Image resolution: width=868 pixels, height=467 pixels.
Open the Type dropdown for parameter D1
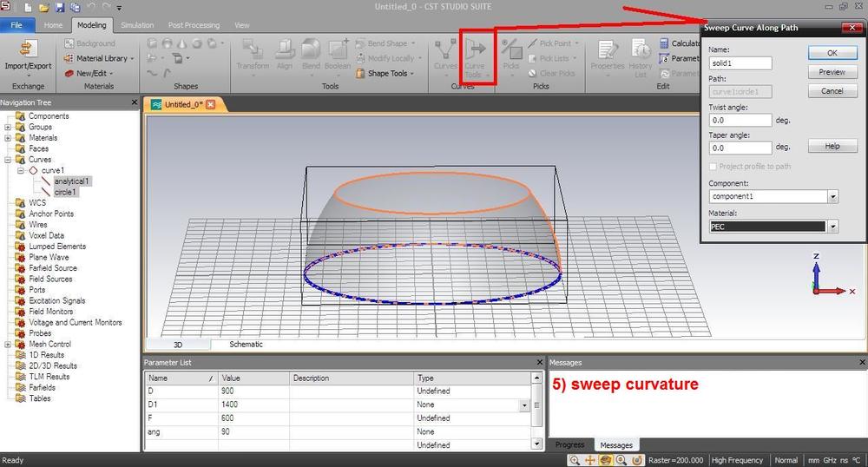pos(524,405)
